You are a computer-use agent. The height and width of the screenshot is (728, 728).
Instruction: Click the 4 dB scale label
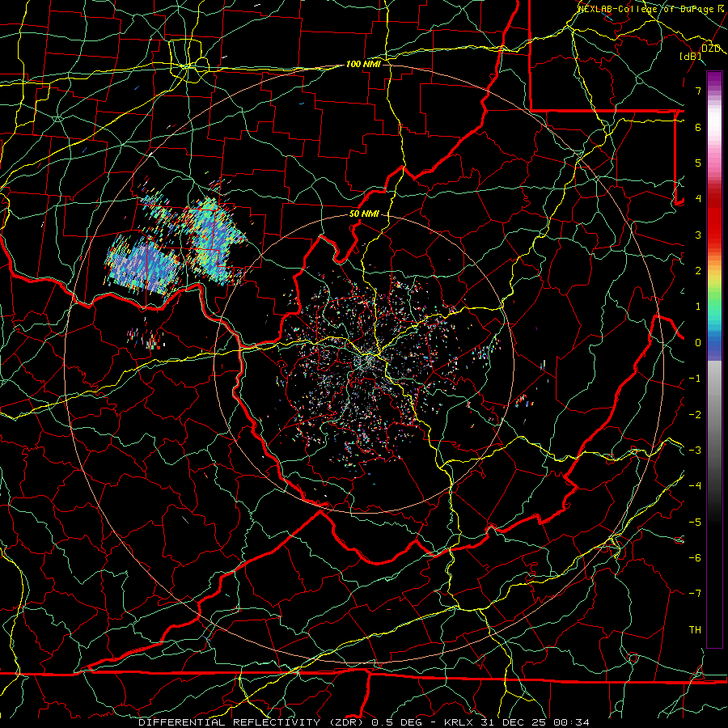(x=698, y=199)
